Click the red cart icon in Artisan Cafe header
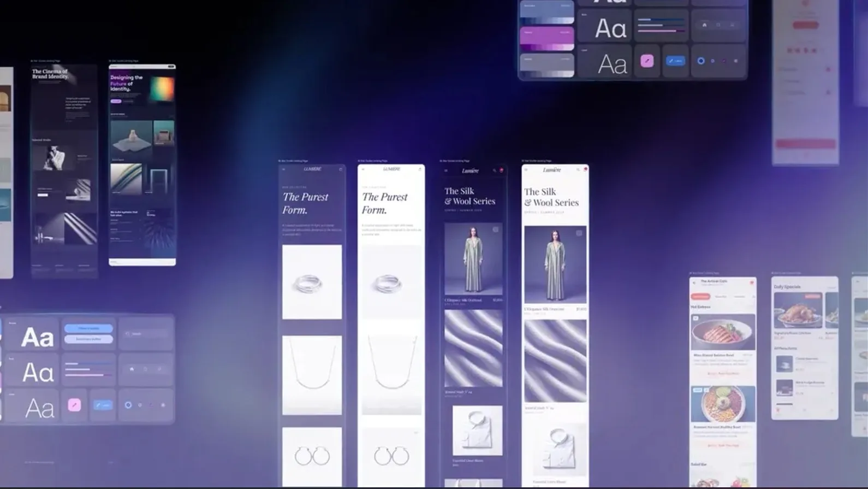 pyautogui.click(x=751, y=282)
